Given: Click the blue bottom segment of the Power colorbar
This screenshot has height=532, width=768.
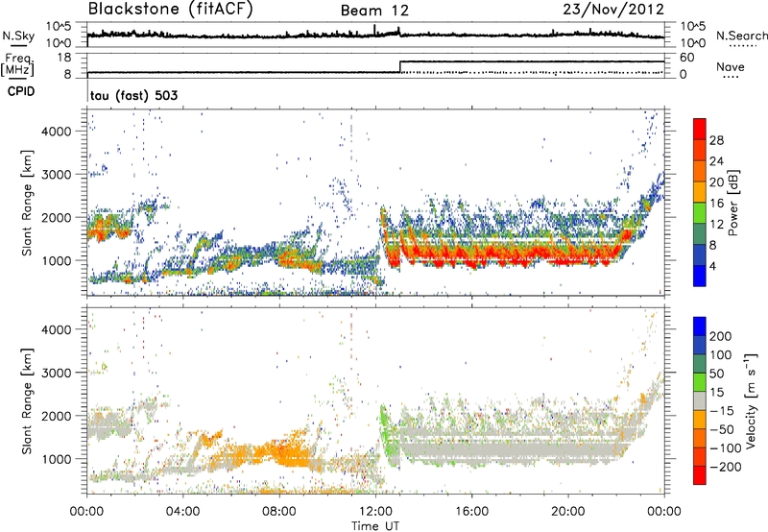Looking at the screenshot, I should point(700,276).
